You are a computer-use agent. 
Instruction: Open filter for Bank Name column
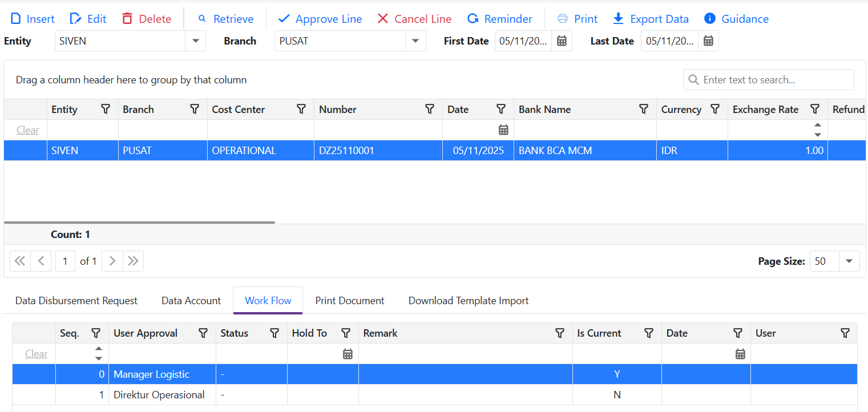coord(644,109)
